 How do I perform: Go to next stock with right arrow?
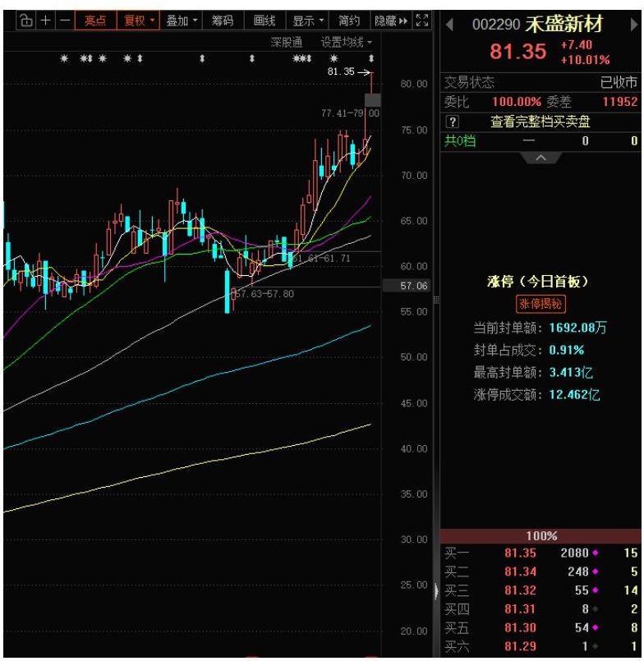[x=633, y=25]
